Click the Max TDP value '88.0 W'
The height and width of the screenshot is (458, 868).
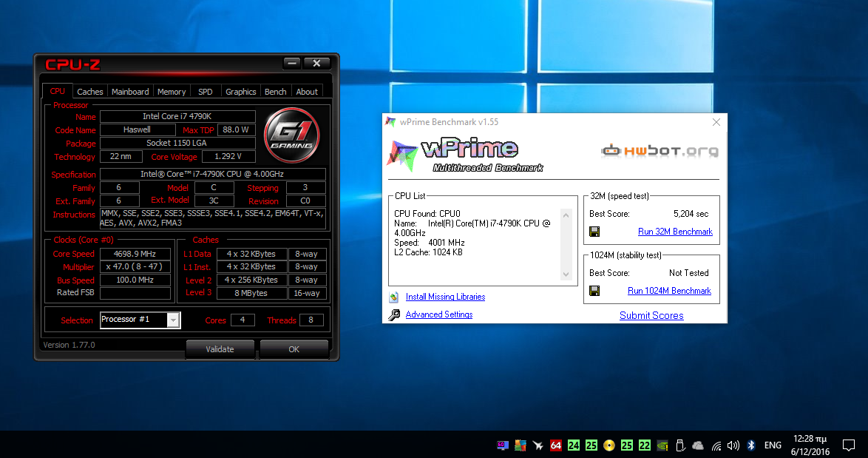(236, 129)
